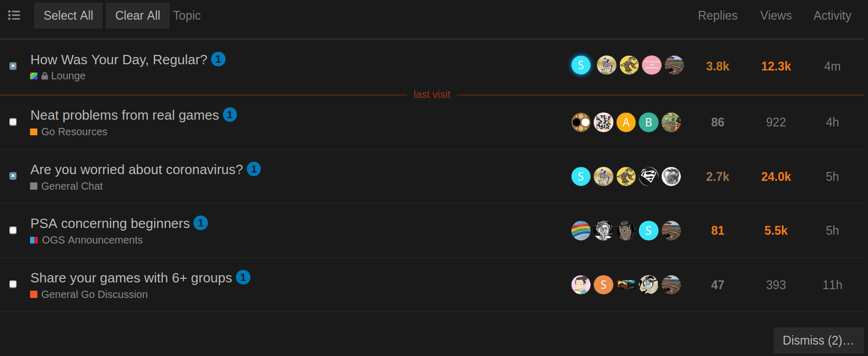Screen dimensions: 868x356
Task: Sort topics by Activity column
Action: 832,16
